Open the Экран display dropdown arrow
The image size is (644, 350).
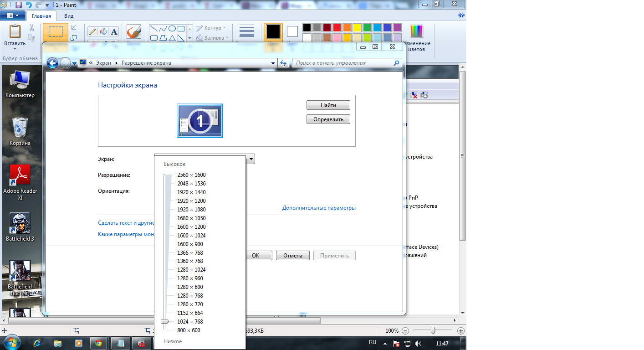251,159
